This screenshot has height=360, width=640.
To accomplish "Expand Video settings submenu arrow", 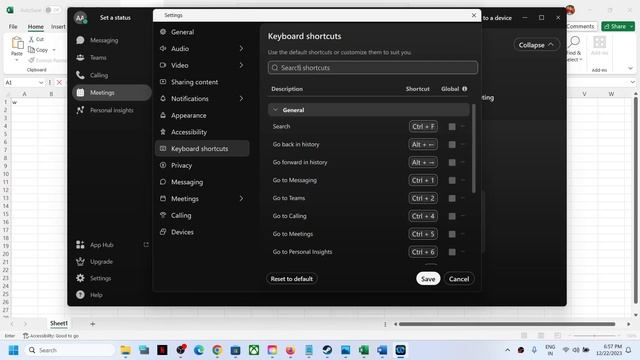I will (241, 65).
